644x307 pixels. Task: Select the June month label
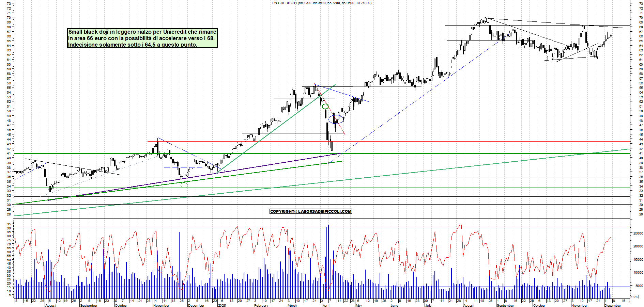click(x=394, y=305)
